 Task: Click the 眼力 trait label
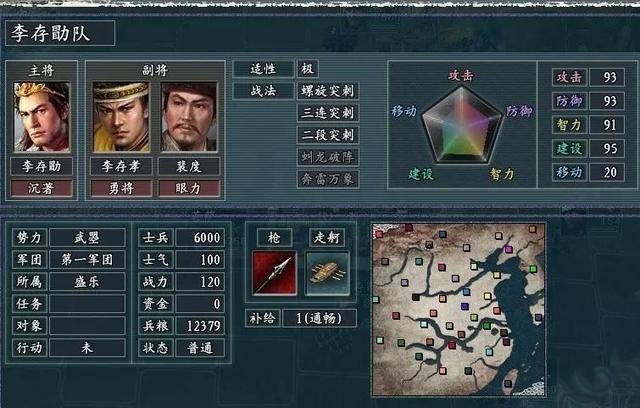point(189,188)
